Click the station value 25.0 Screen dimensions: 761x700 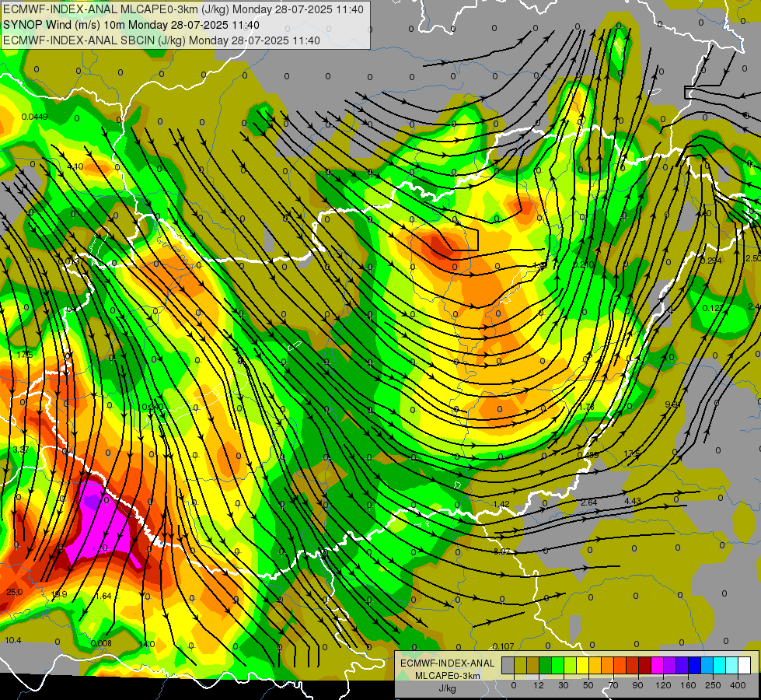pyautogui.click(x=15, y=592)
